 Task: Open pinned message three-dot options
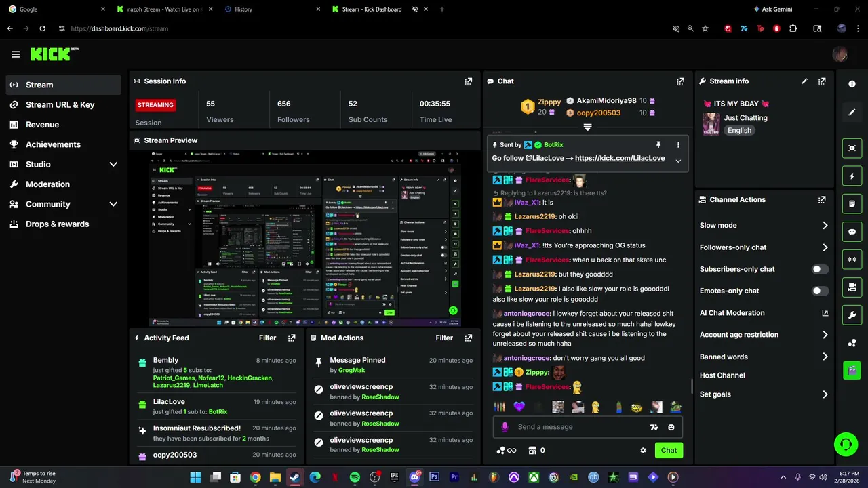tap(678, 145)
